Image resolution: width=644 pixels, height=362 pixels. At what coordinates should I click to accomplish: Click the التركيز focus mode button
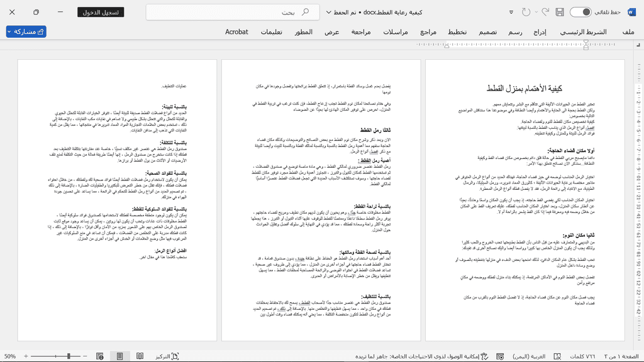(x=167, y=356)
